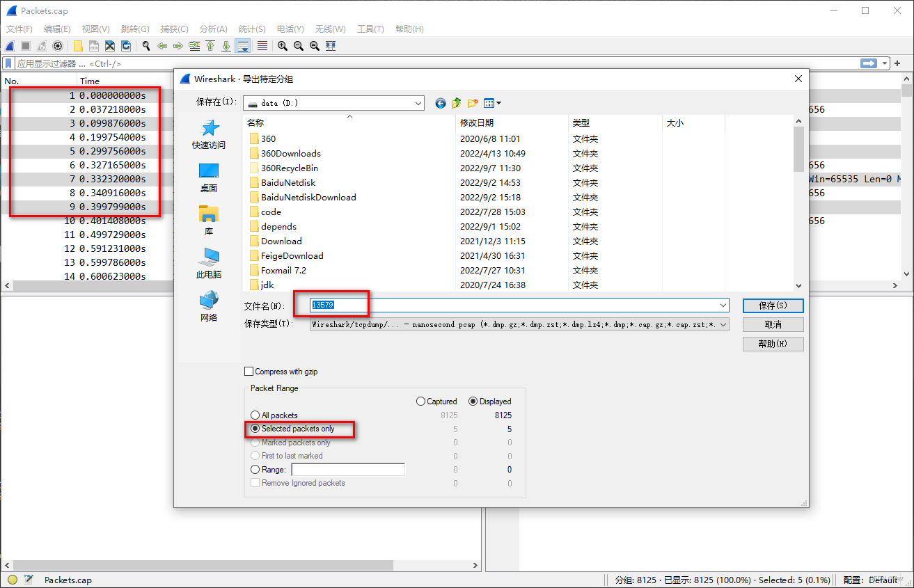This screenshot has height=588, width=914.
Task: Click the 保存(S) save button
Action: (773, 305)
